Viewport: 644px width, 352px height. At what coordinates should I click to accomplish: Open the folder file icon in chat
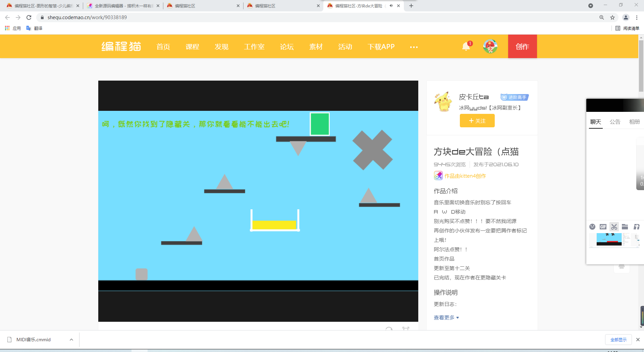click(x=625, y=227)
